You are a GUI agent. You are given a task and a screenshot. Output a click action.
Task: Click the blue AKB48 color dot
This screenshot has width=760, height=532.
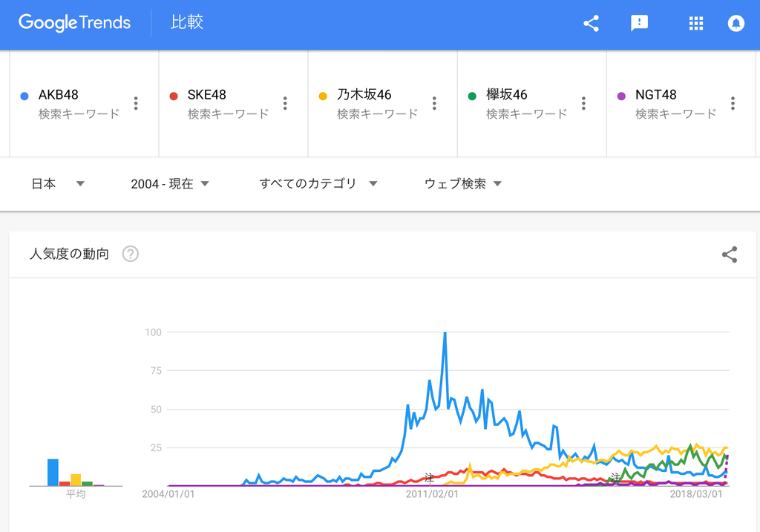24,96
